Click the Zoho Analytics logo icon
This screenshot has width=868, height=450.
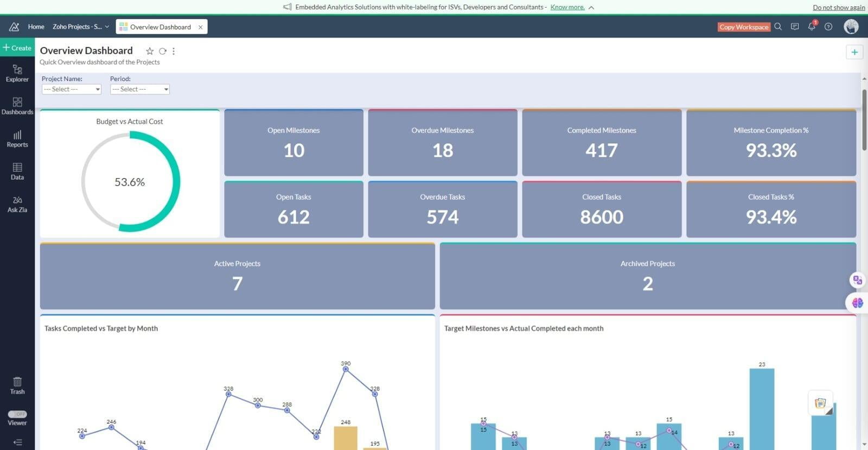tap(14, 27)
